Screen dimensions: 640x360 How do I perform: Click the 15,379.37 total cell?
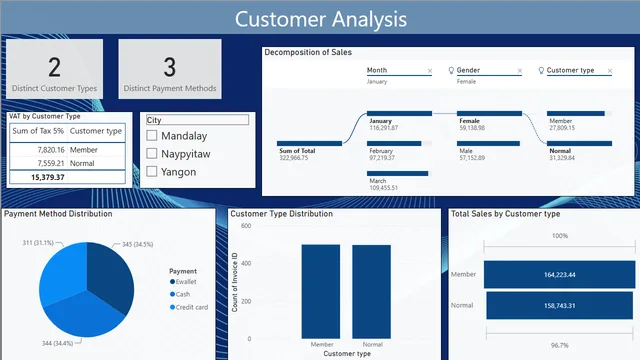point(48,177)
